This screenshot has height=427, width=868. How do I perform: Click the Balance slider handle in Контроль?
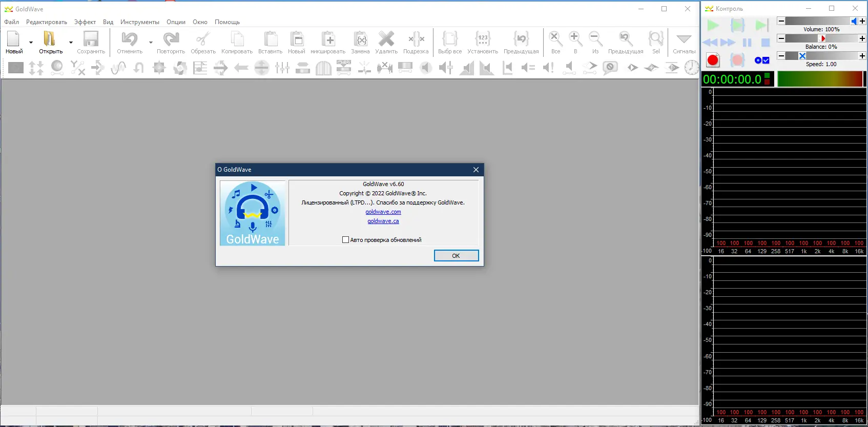tap(822, 38)
